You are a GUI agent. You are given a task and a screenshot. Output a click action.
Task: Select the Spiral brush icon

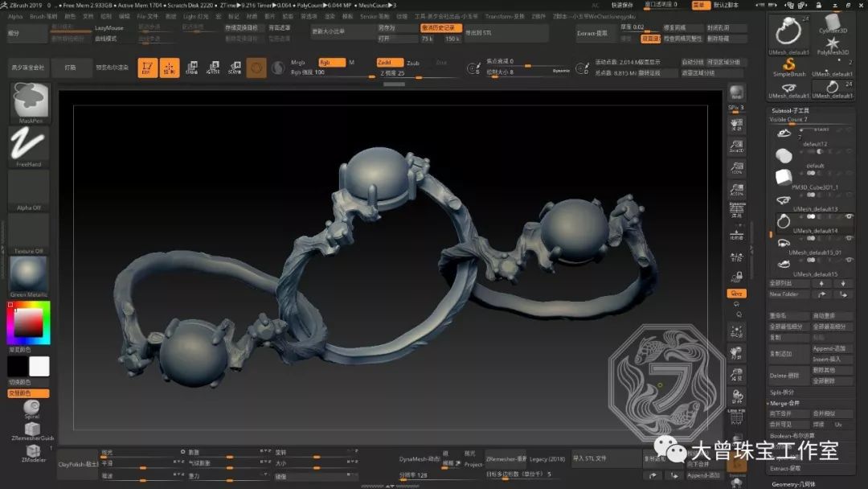click(x=31, y=409)
